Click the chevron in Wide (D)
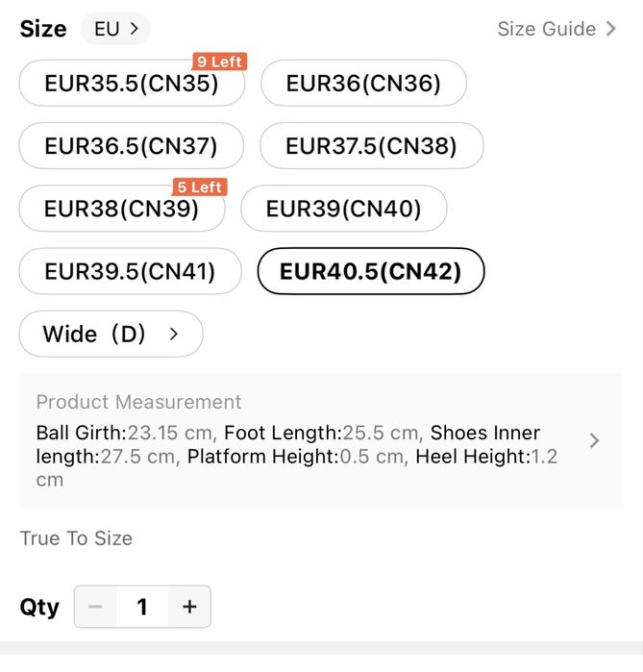643x672 pixels. (x=174, y=334)
